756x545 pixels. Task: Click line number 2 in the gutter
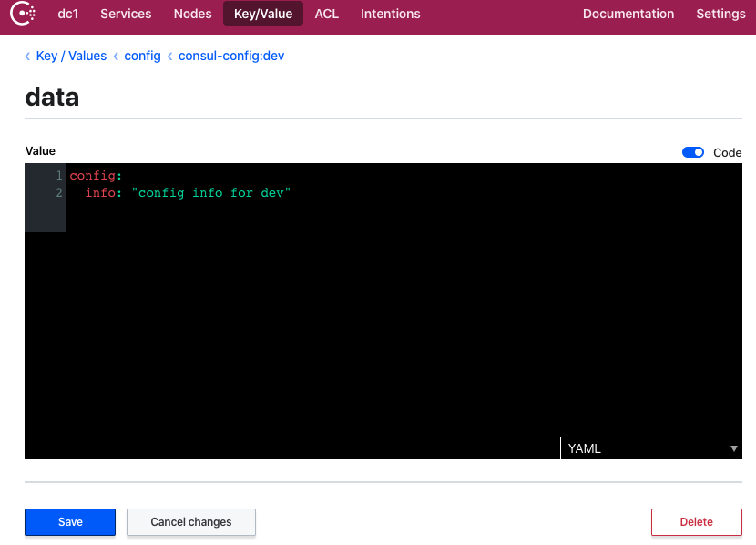(x=59, y=193)
